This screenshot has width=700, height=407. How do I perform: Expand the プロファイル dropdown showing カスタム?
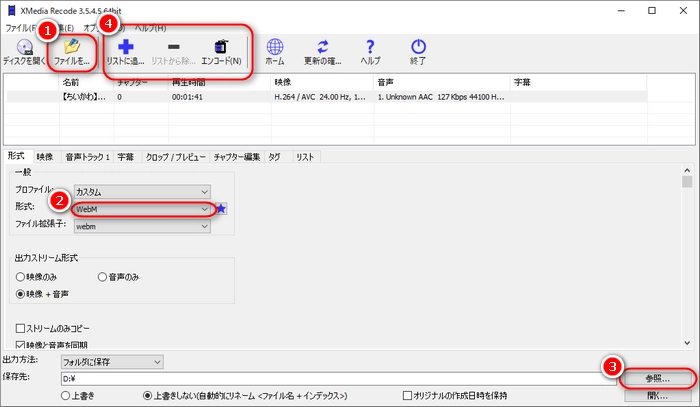pos(142,191)
